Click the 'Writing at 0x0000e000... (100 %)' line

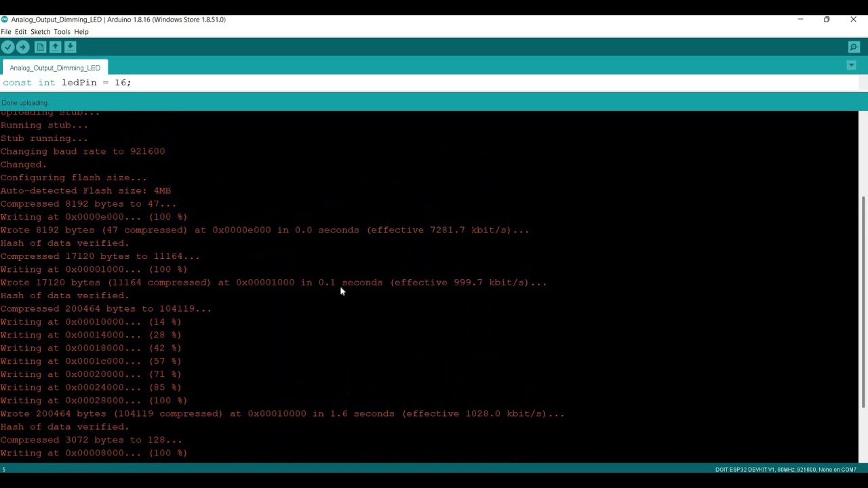[x=94, y=217]
